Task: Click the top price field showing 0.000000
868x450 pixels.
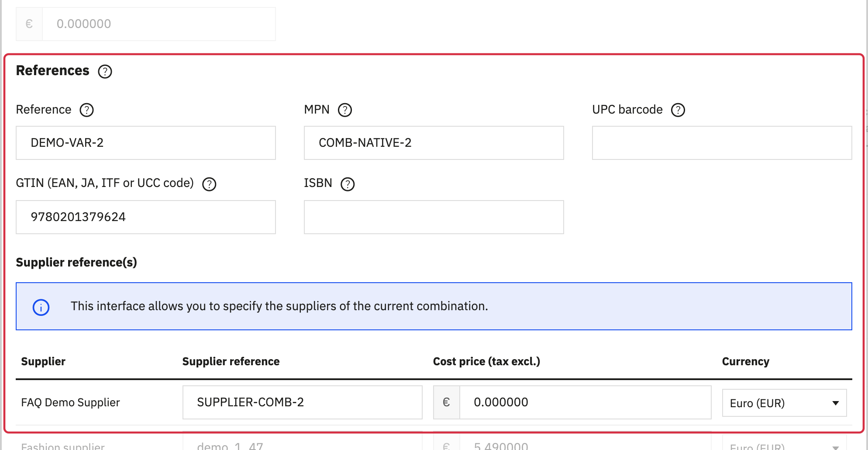Action: point(159,24)
